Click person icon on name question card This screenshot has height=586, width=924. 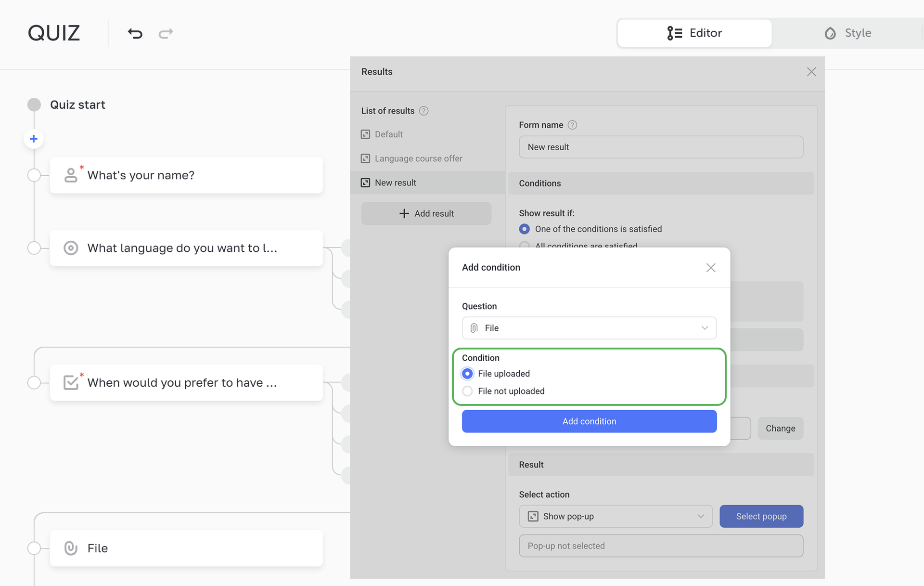click(x=71, y=175)
